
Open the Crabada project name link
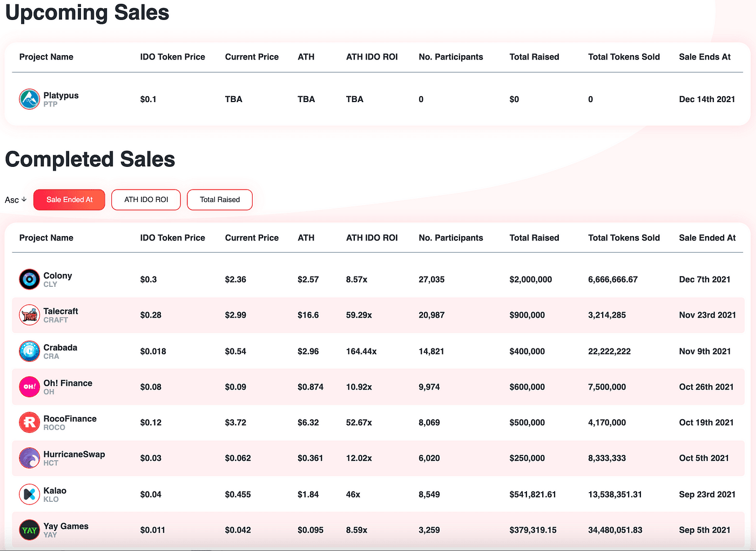[60, 347]
